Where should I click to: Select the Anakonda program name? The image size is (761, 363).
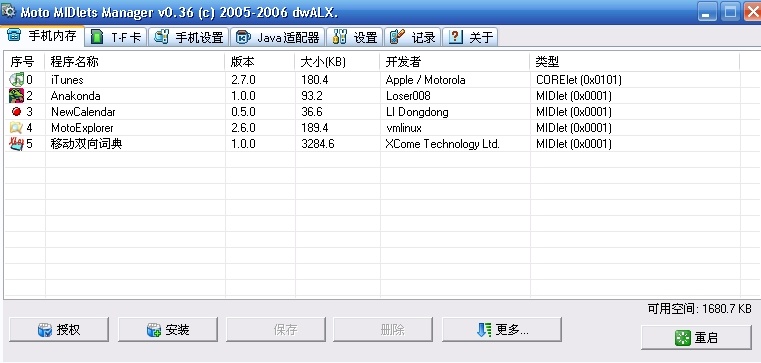click(x=76, y=96)
